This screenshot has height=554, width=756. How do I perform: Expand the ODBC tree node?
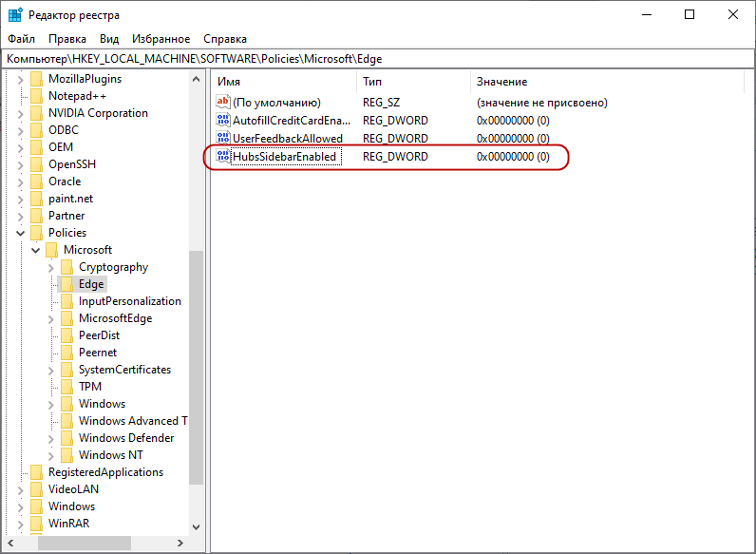tap(20, 131)
